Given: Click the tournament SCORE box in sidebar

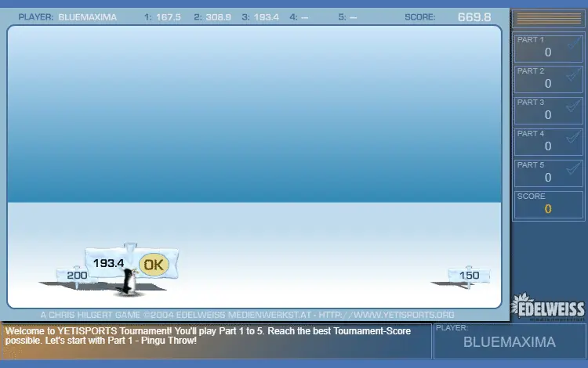Looking at the screenshot, I should click(x=548, y=205).
